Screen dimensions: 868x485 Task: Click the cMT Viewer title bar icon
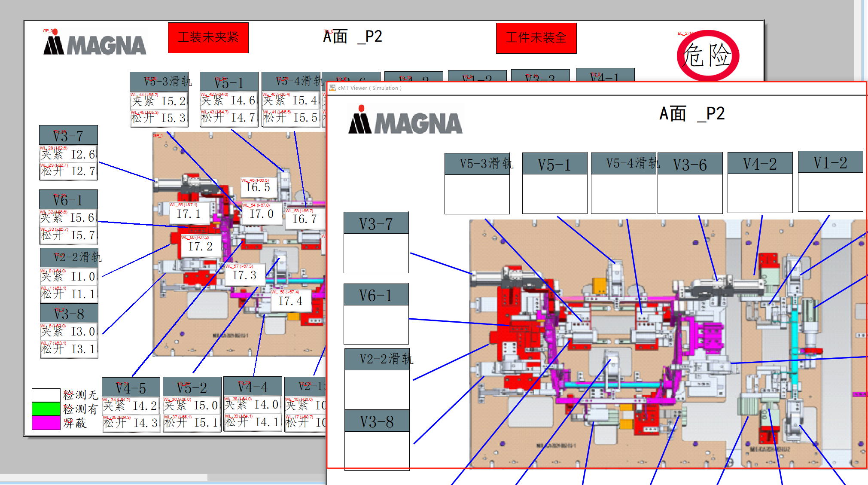[332, 88]
